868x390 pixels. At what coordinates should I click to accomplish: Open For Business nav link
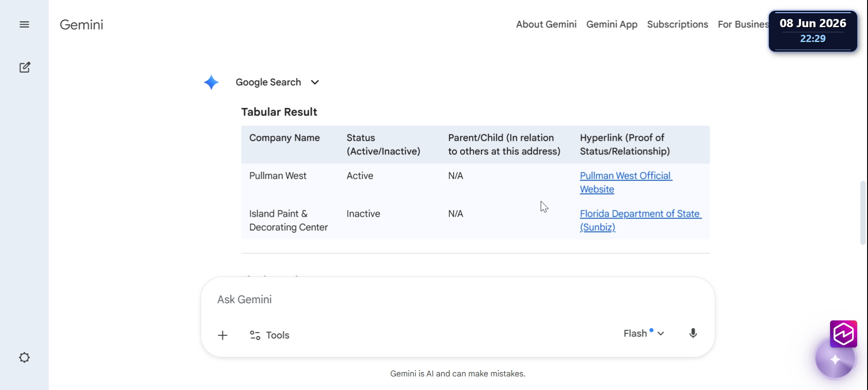pos(743,24)
